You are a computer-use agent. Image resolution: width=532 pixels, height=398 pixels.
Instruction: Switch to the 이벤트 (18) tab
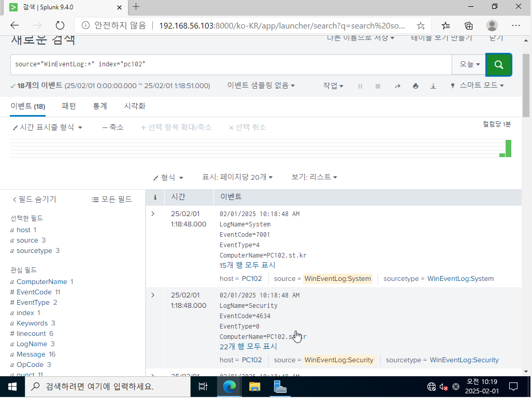pos(28,106)
